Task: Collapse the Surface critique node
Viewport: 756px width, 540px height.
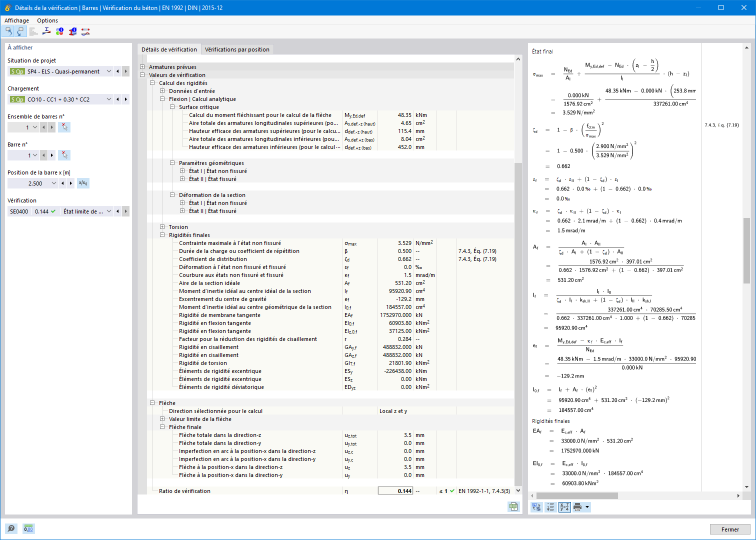Action: click(172, 107)
